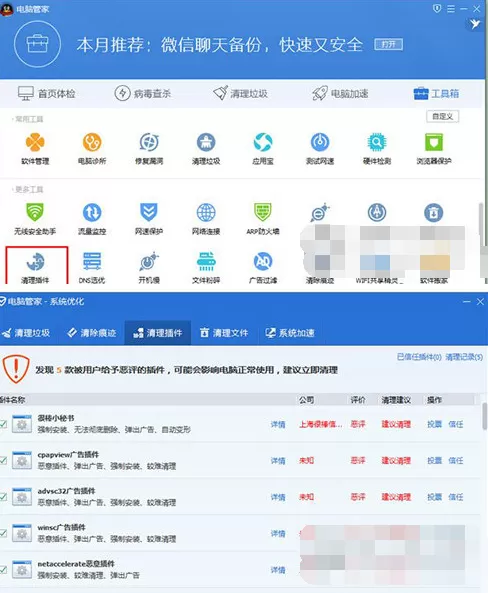View 详情 for cpapview广告插件
The height and width of the screenshot is (593, 488).
coord(278,461)
